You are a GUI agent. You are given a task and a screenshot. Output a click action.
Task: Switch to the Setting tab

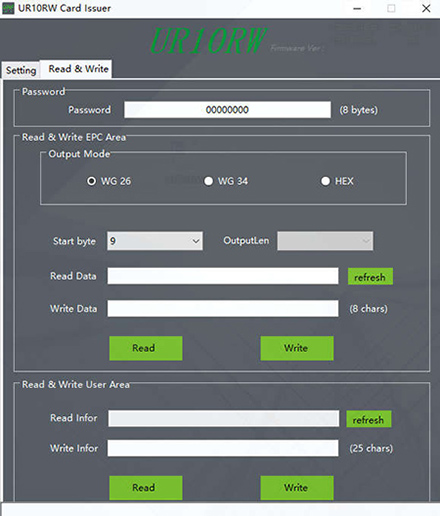click(21, 70)
